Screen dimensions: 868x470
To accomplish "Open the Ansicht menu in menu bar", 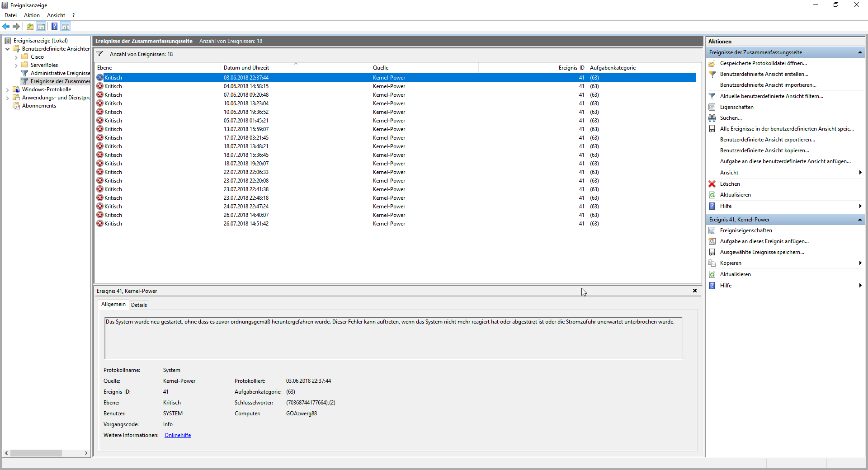I will pyautogui.click(x=56, y=15).
